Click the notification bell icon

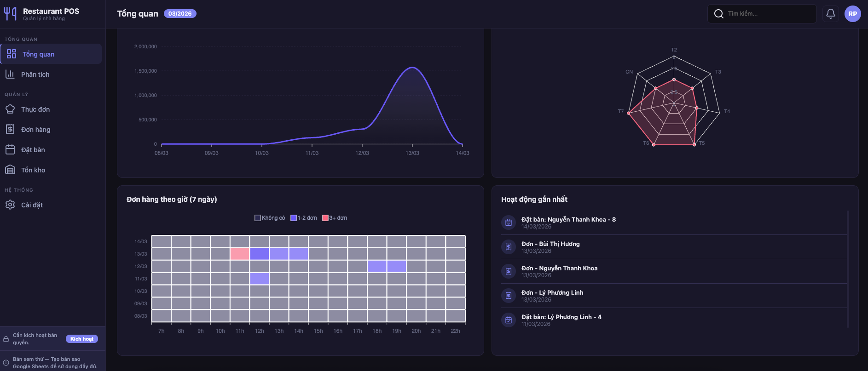[x=830, y=14]
